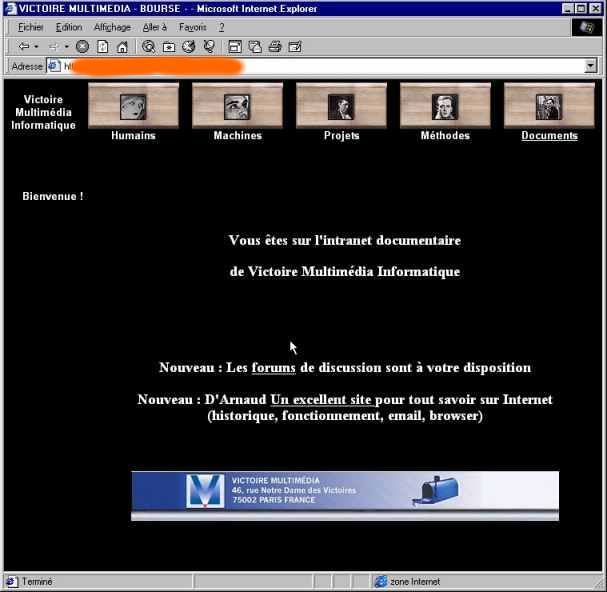Viewport: 607px width, 592px height.
Task: Click the IE icon in the title bar
Action: [10, 8]
